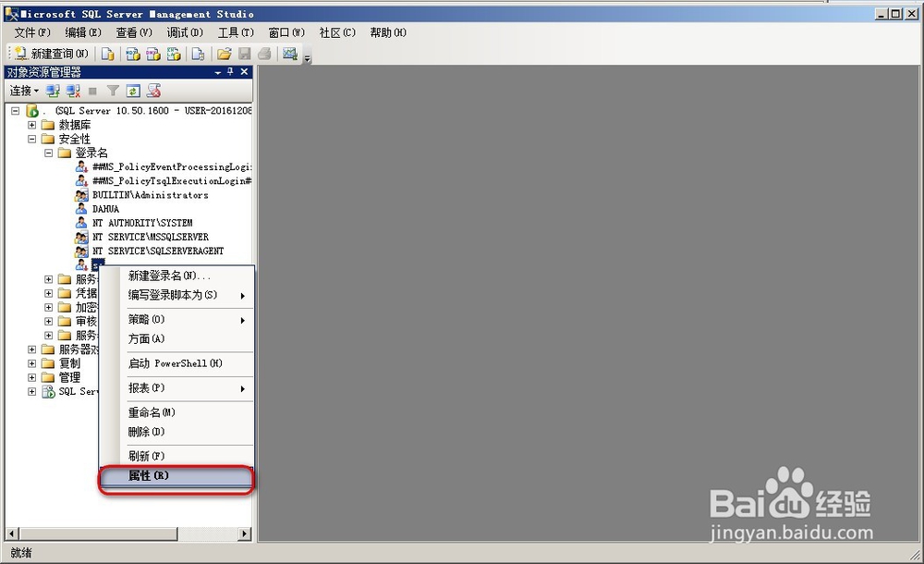The image size is (924, 564).
Task: Select the server node SQL Server 10.50.1600
Action: 147,110
